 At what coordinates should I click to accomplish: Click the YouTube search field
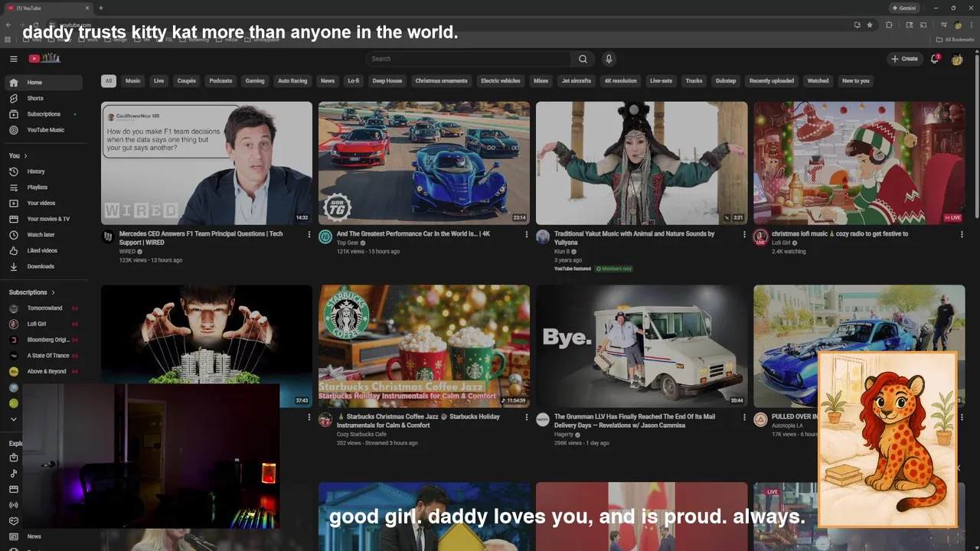469,59
